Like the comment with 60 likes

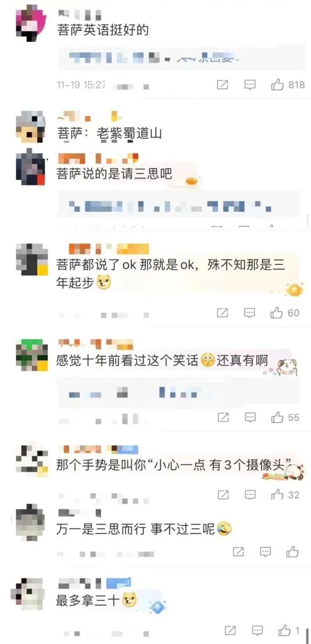(x=277, y=313)
